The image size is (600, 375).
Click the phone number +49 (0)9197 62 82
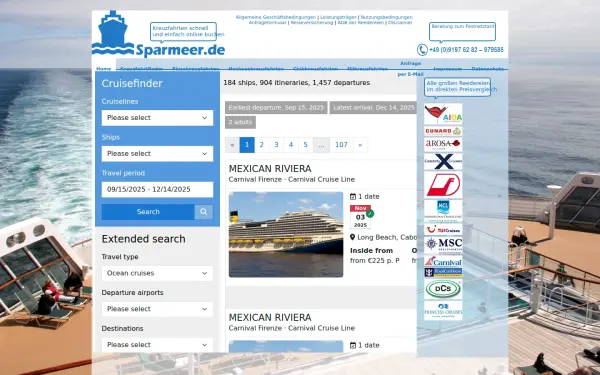tap(466, 50)
